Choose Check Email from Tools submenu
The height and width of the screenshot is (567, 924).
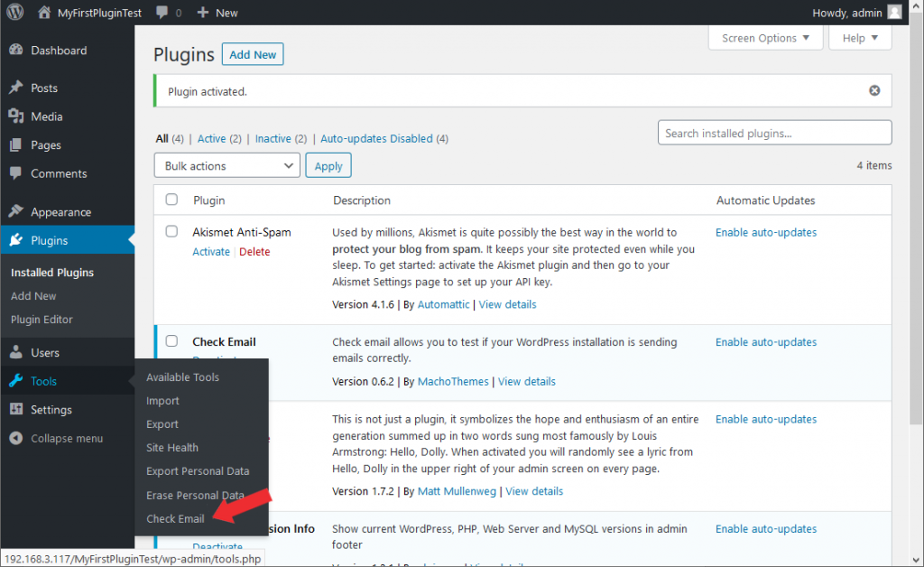[x=175, y=518]
